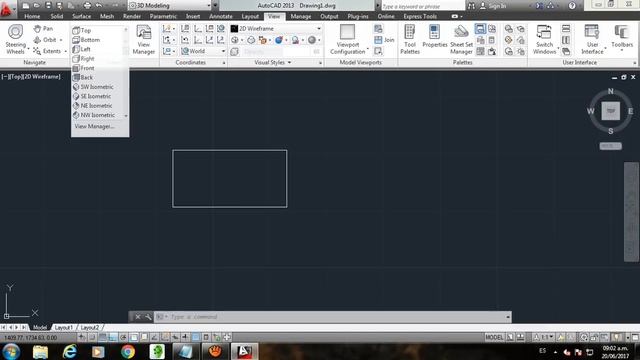640x360 pixels.
Task: Click Zoom Extents in Navigate panel
Action: [x=47, y=51]
